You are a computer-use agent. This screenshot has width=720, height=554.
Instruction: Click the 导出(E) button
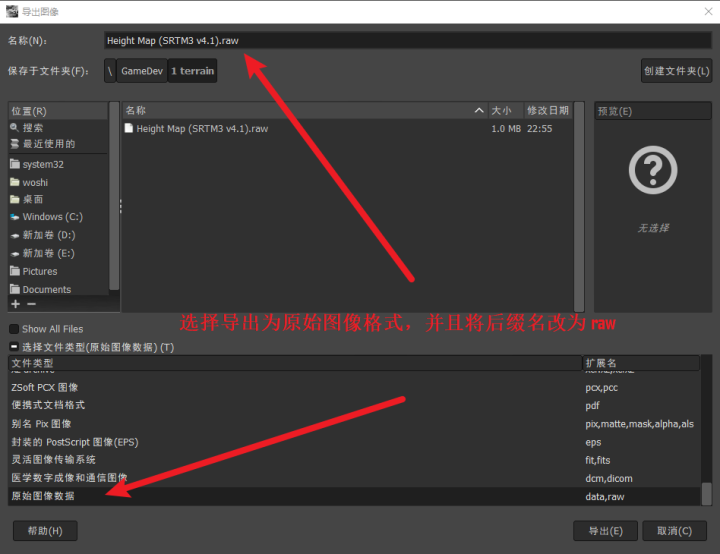point(605,531)
